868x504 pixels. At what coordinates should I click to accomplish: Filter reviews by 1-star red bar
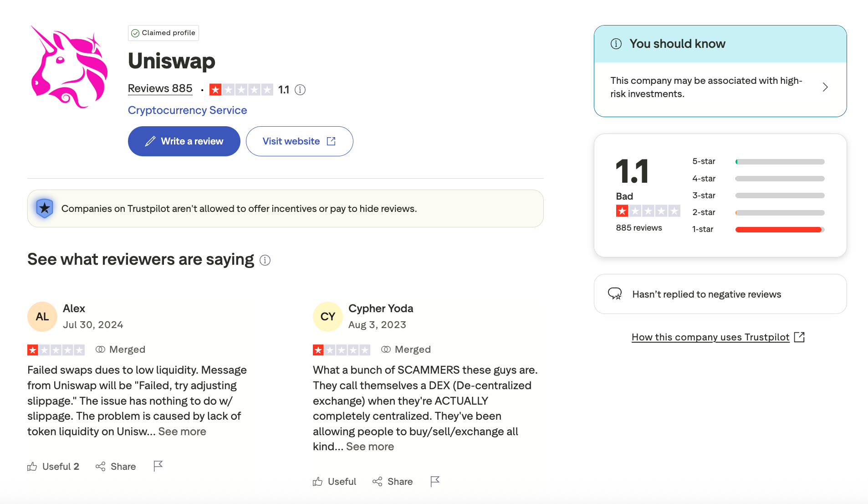click(x=780, y=230)
